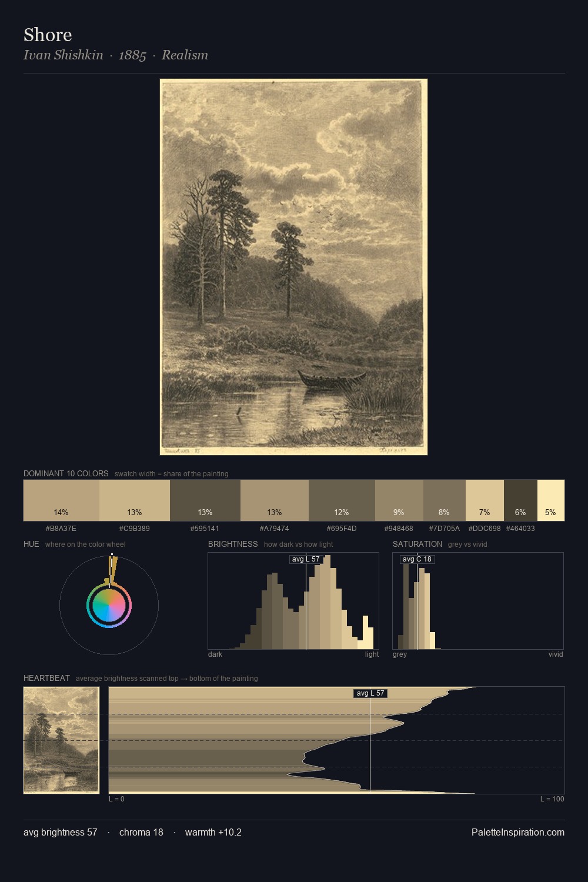Click the 'vivid' axis label under Saturation

556,654
